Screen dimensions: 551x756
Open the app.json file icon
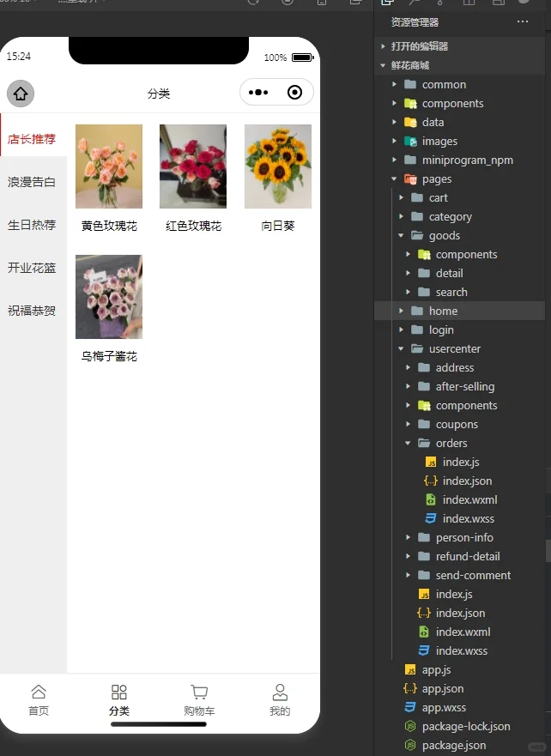(x=410, y=688)
